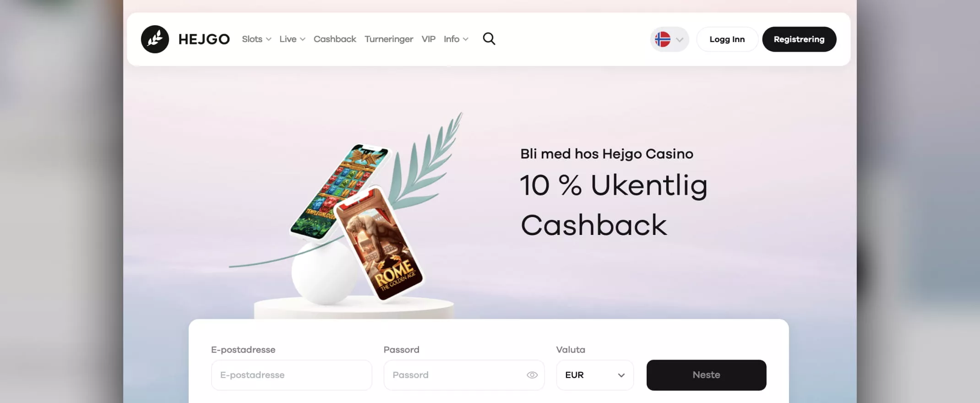Click the Logg Inn button

pyautogui.click(x=727, y=39)
